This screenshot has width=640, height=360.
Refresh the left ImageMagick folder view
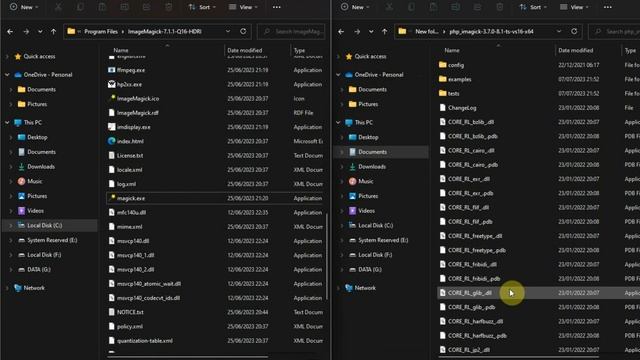point(243,31)
